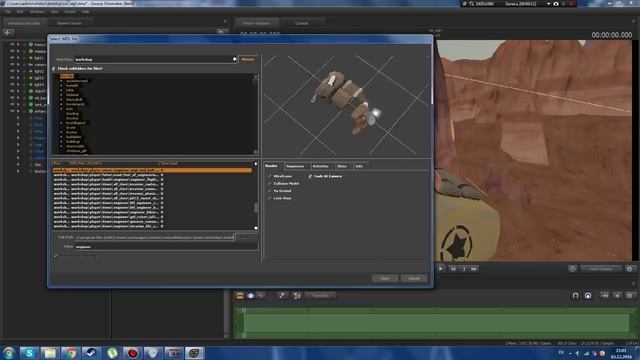Start playback with the play button
Screen dimensions: 640x360
[x=441, y=269]
